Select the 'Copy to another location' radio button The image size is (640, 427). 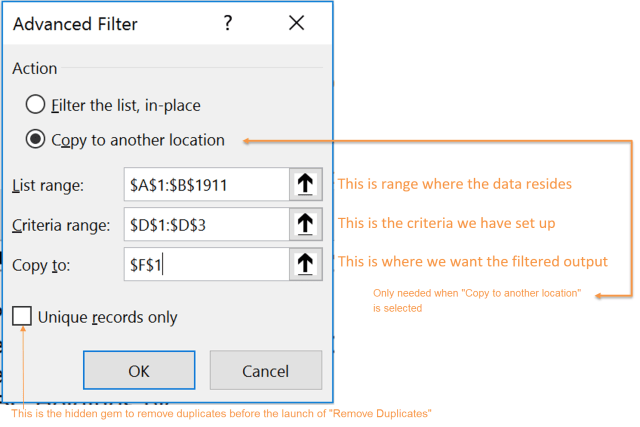coord(36,140)
